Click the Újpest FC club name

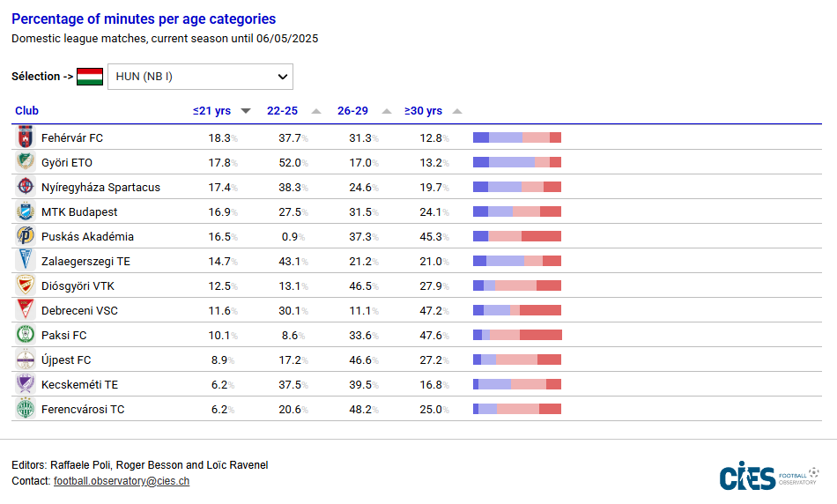pos(66,359)
